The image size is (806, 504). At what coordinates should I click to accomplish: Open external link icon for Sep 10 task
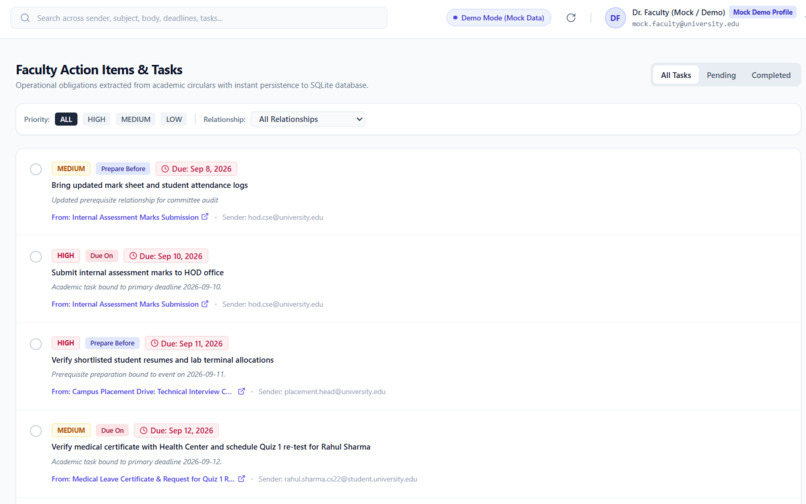coord(205,304)
